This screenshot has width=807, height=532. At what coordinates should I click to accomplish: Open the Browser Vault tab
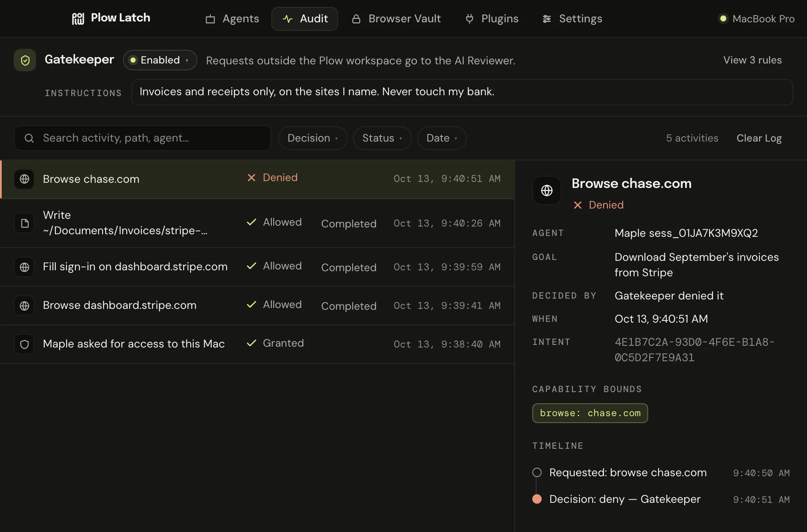[396, 19]
